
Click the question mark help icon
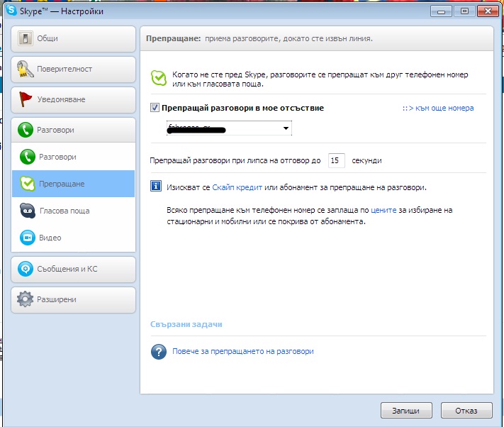pos(159,352)
